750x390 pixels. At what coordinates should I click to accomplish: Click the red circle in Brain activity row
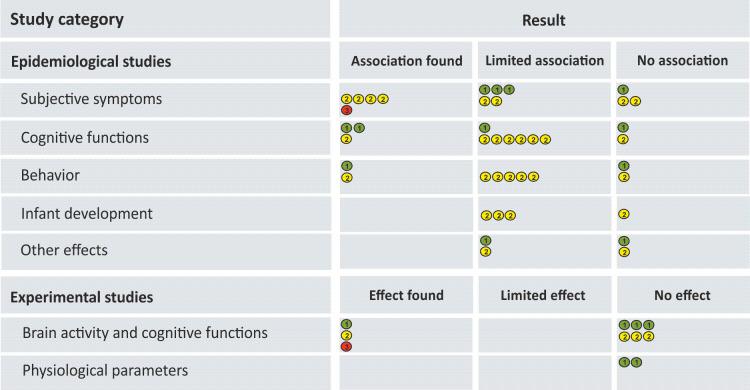pyautogui.click(x=346, y=346)
